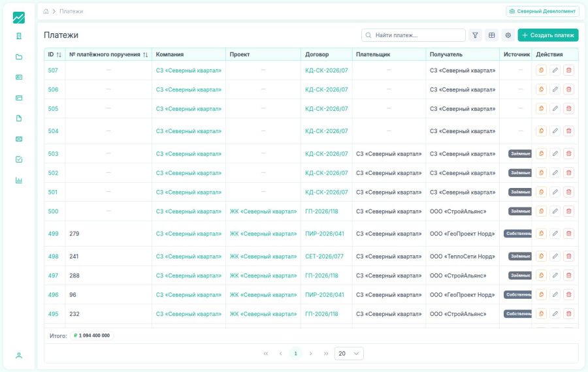Open ЖК «Северный квартал» project in row 500

pos(263,211)
